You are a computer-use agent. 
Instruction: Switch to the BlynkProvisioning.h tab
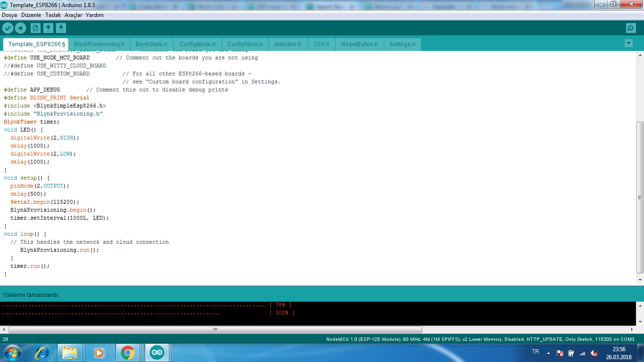99,44
